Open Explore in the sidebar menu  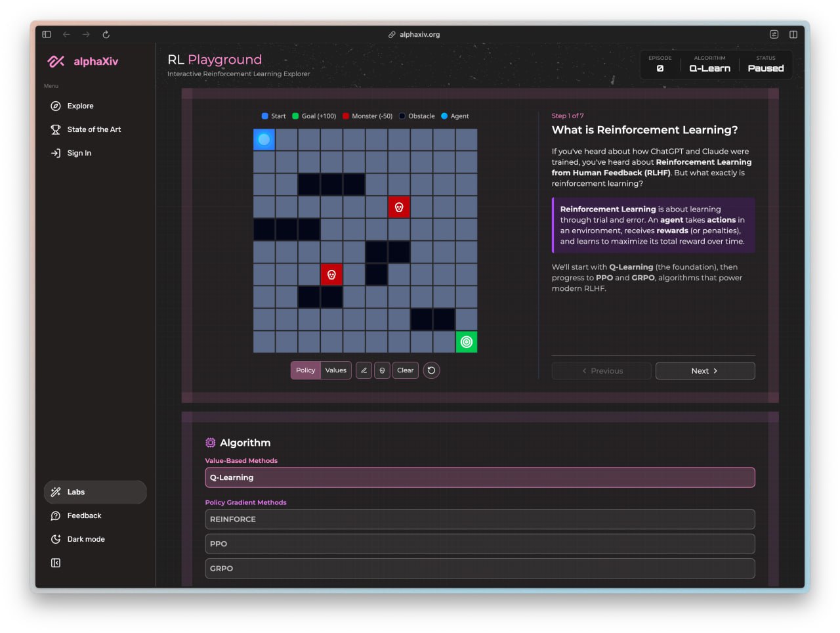pos(80,106)
